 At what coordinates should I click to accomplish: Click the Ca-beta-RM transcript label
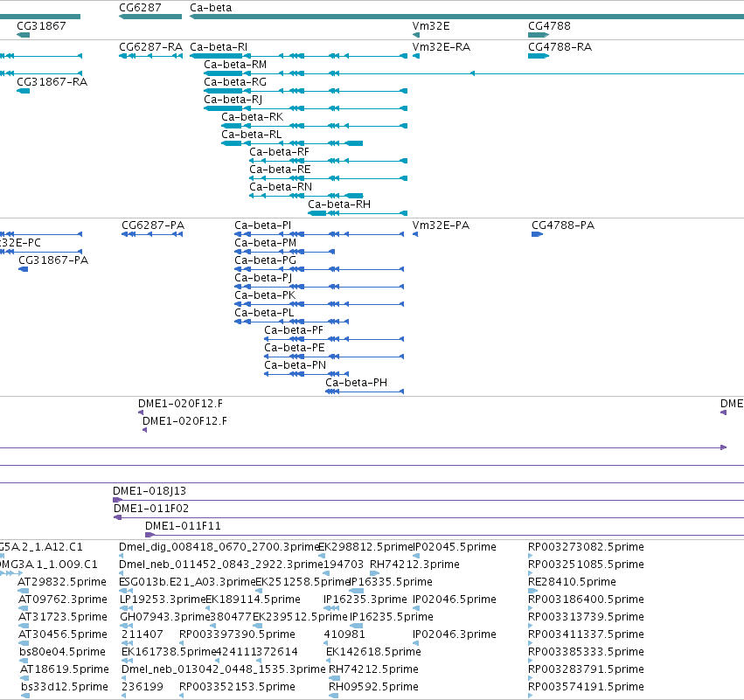[235, 64]
